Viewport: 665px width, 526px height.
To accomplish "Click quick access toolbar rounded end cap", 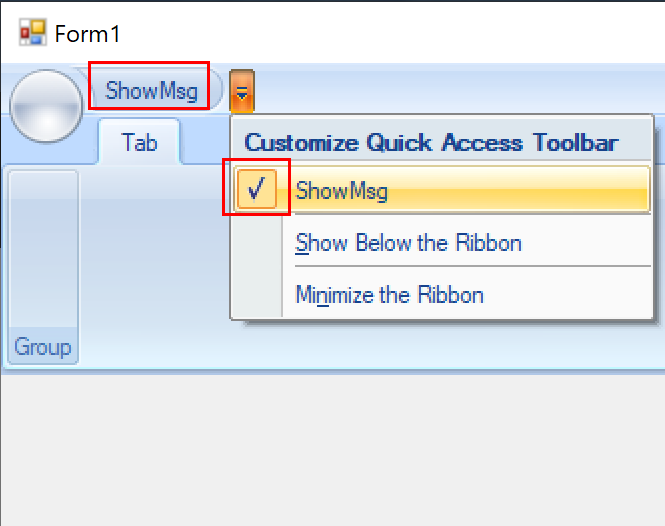I will [217, 91].
